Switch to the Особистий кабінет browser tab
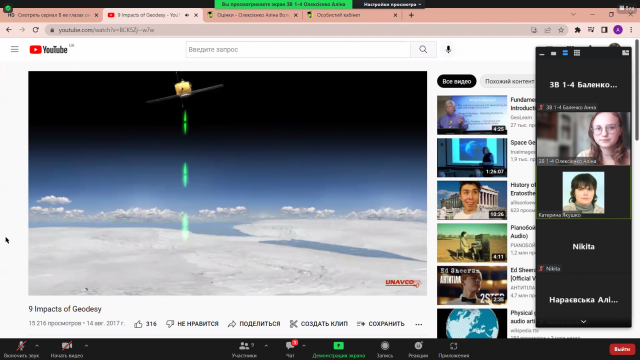The height and width of the screenshot is (360, 640). 352,15
